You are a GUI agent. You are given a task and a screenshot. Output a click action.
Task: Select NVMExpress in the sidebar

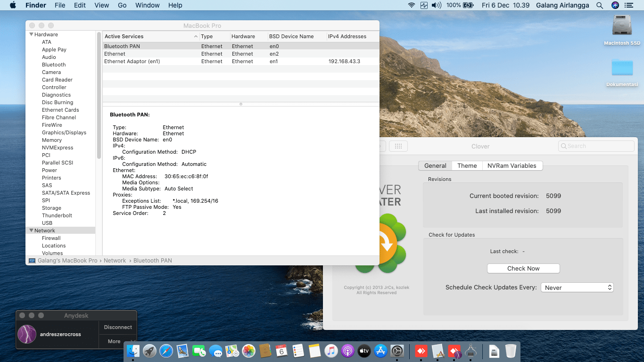pyautogui.click(x=58, y=148)
